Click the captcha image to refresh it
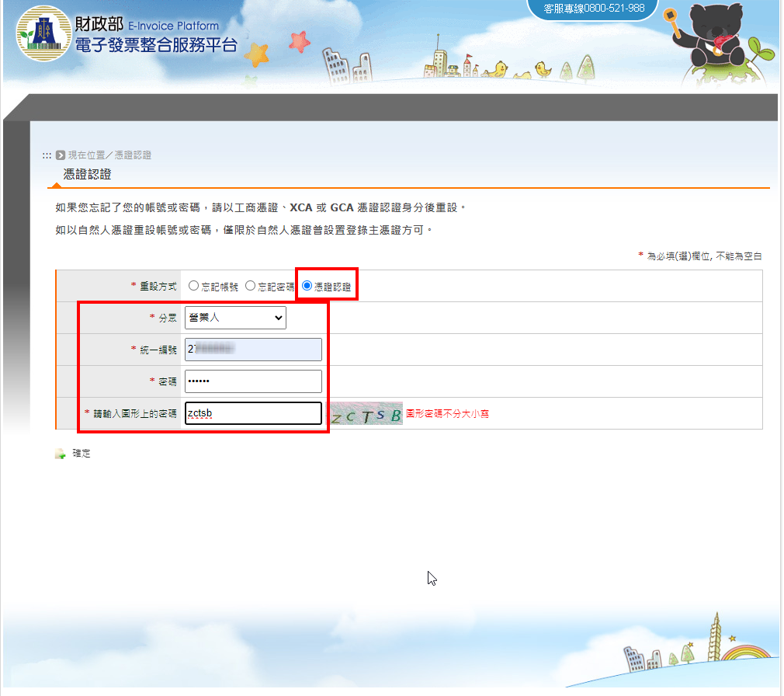This screenshot has height=696, width=784. [365, 414]
